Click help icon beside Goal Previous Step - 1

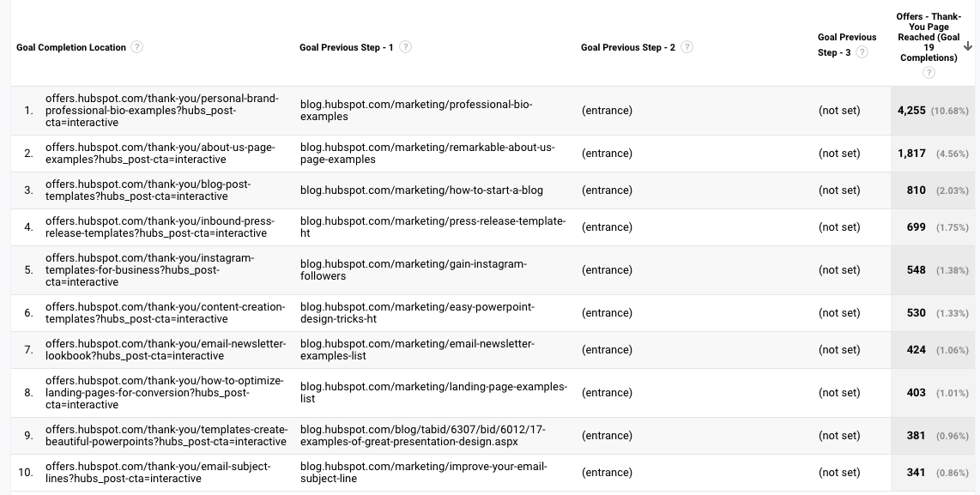tap(405, 47)
